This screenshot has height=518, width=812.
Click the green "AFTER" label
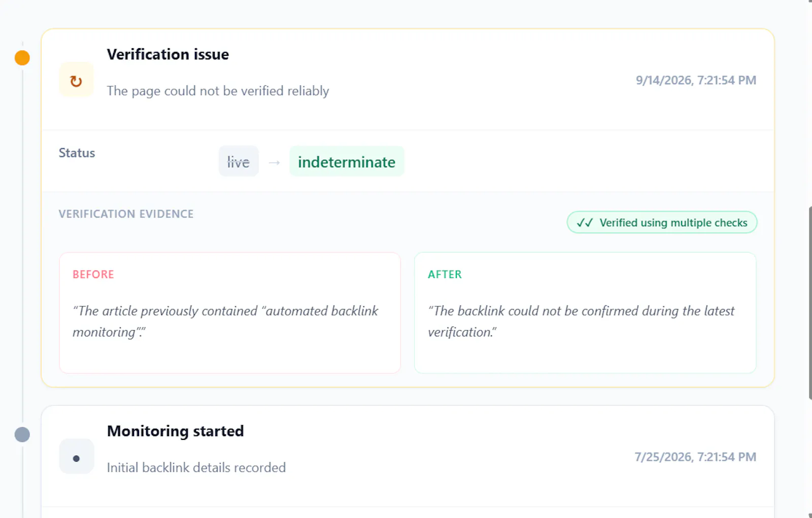(x=445, y=274)
